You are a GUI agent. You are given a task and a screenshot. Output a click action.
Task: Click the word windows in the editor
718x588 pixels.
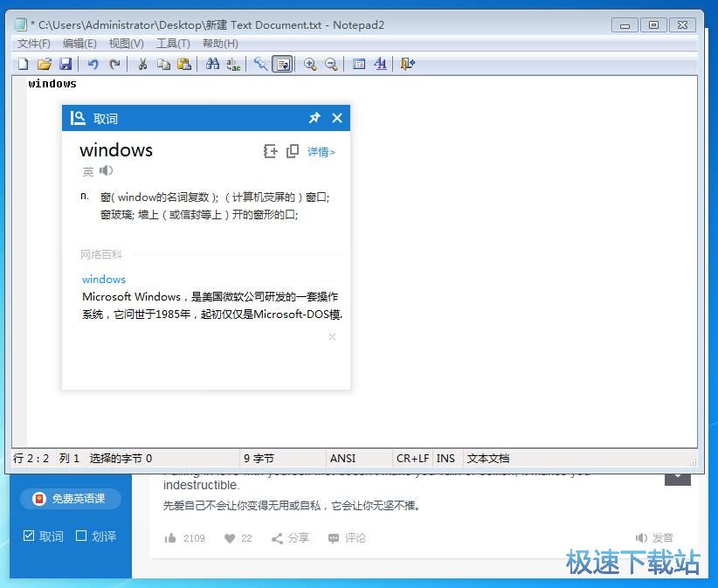[x=52, y=83]
